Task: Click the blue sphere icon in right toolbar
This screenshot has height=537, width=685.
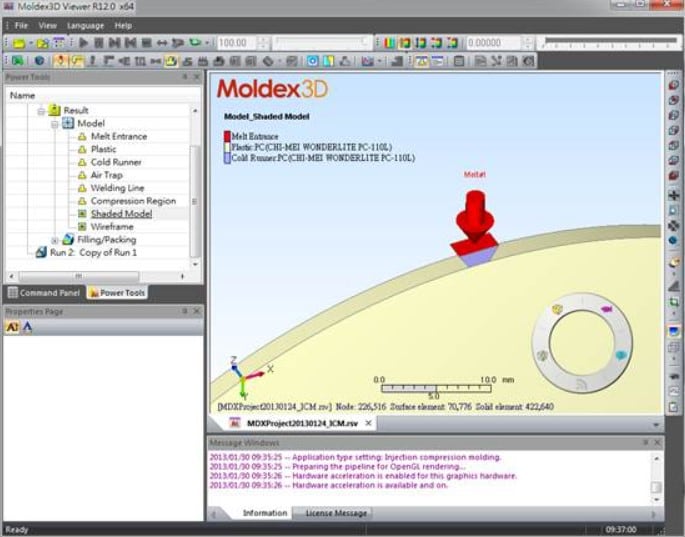Action: (674, 240)
